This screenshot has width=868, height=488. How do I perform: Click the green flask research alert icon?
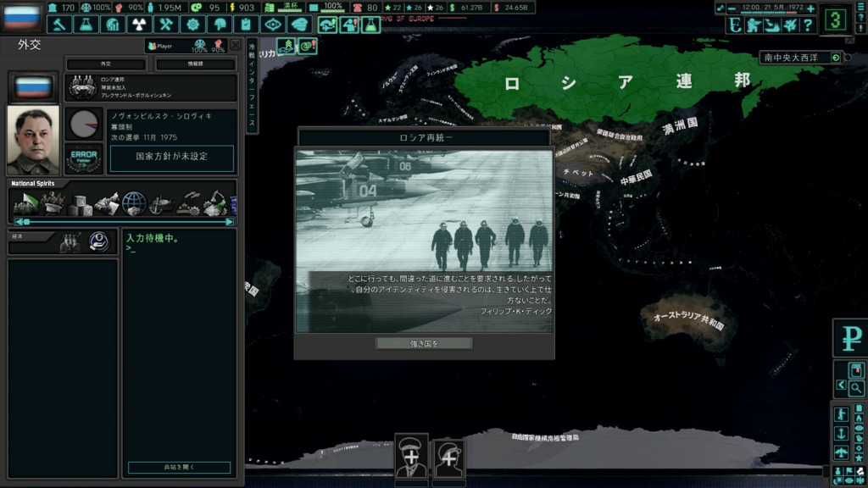tap(371, 25)
